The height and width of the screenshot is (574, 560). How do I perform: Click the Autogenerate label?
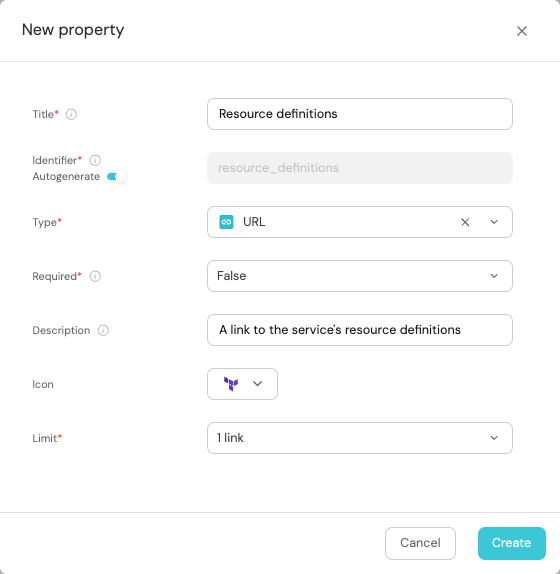click(x=66, y=177)
